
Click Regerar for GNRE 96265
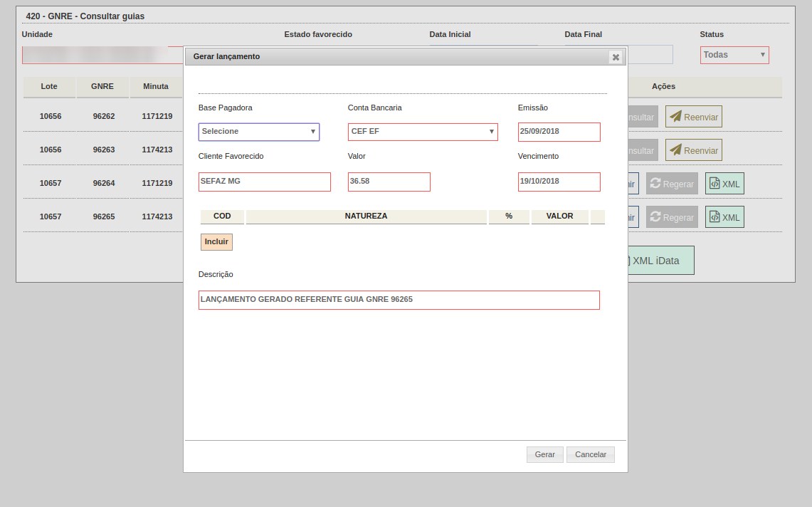click(x=672, y=218)
